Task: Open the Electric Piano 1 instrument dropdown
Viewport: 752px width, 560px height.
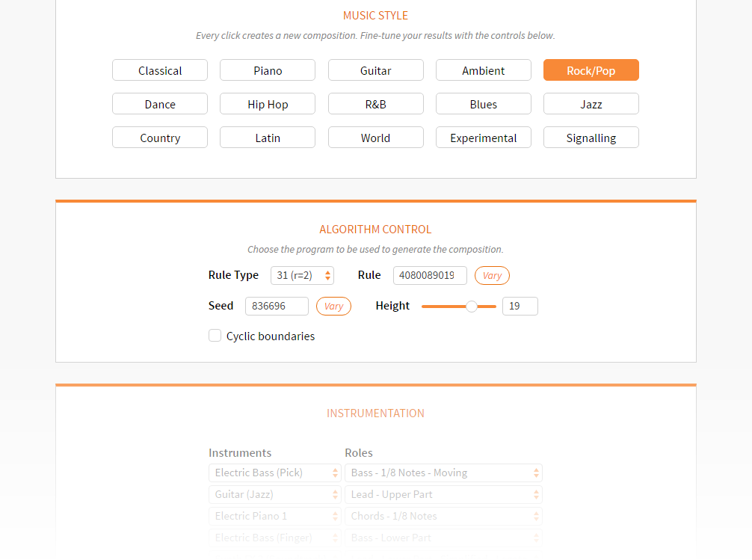Action: pyautogui.click(x=275, y=516)
